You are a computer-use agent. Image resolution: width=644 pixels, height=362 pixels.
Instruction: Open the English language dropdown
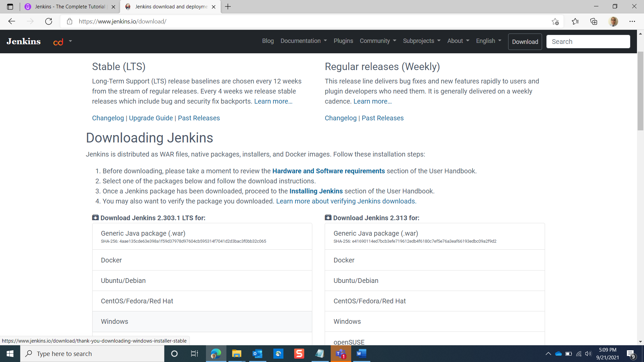click(x=489, y=41)
